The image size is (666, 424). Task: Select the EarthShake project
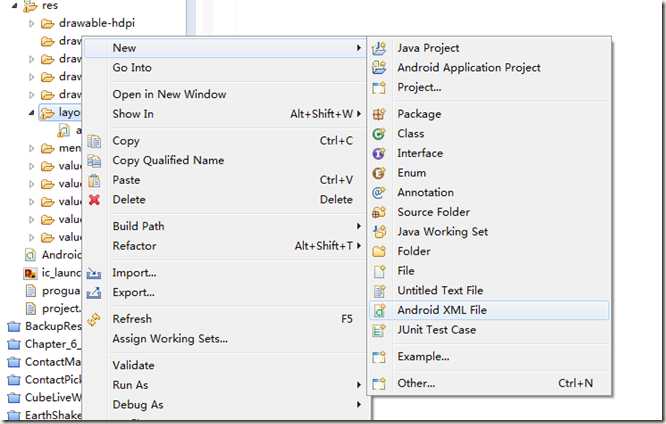(x=53, y=415)
